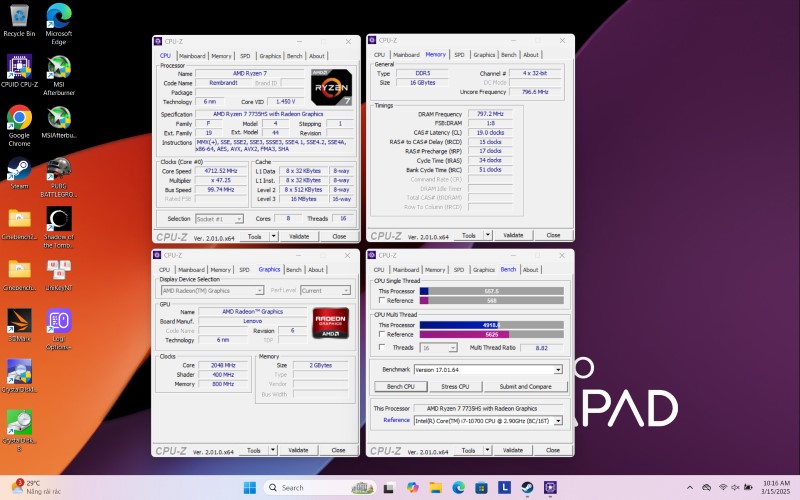Image resolution: width=800 pixels, height=500 pixels.
Task: Expand the Tools arrow in the Memory window
Action: [x=488, y=235]
